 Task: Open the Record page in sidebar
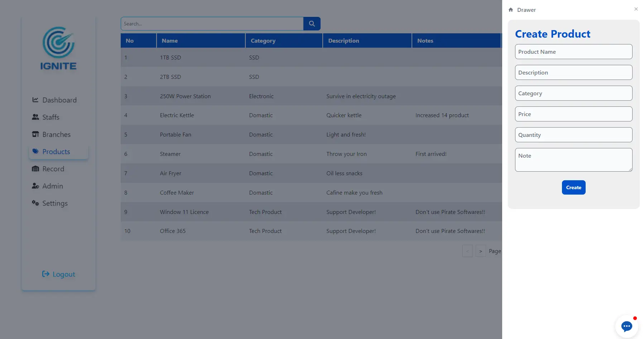click(53, 169)
